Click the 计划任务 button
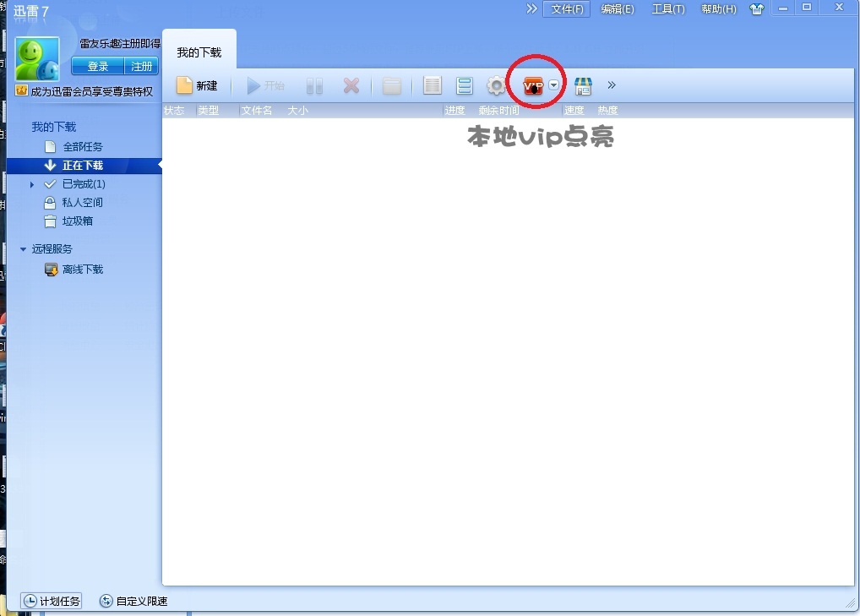Image resolution: width=860 pixels, height=616 pixels. click(52, 601)
